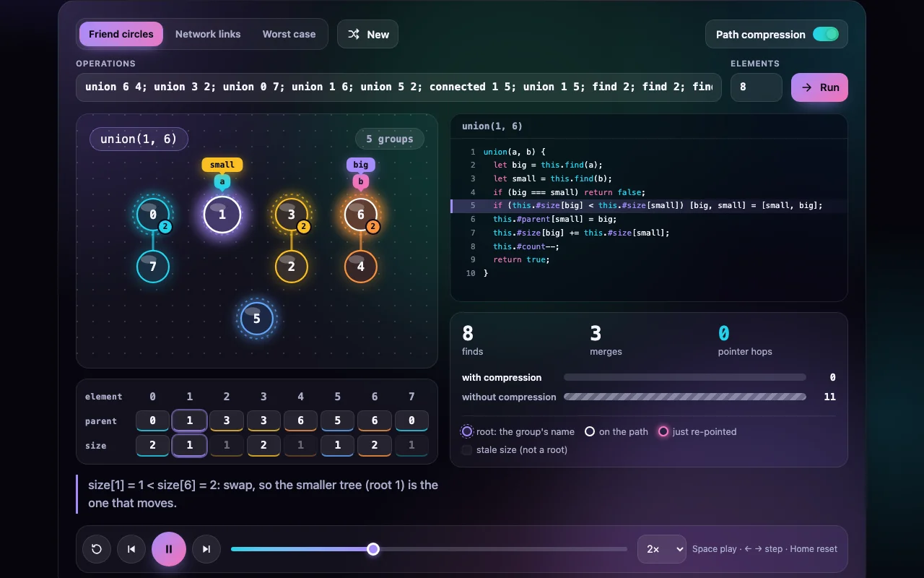This screenshot has width=924, height=578.
Task: Move the playback progress slider handle
Action: click(x=373, y=549)
